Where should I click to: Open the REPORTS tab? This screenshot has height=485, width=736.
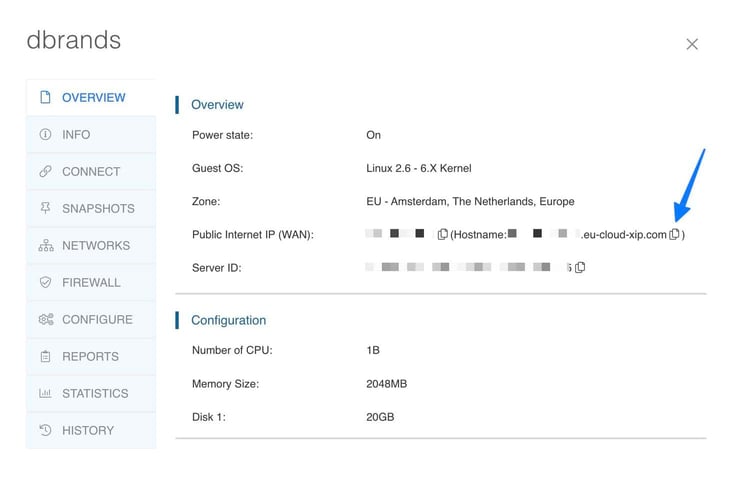point(91,356)
